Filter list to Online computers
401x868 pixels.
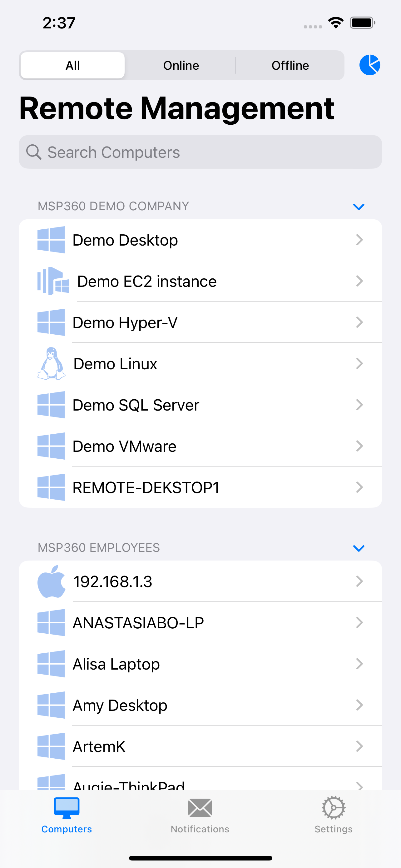[181, 65]
